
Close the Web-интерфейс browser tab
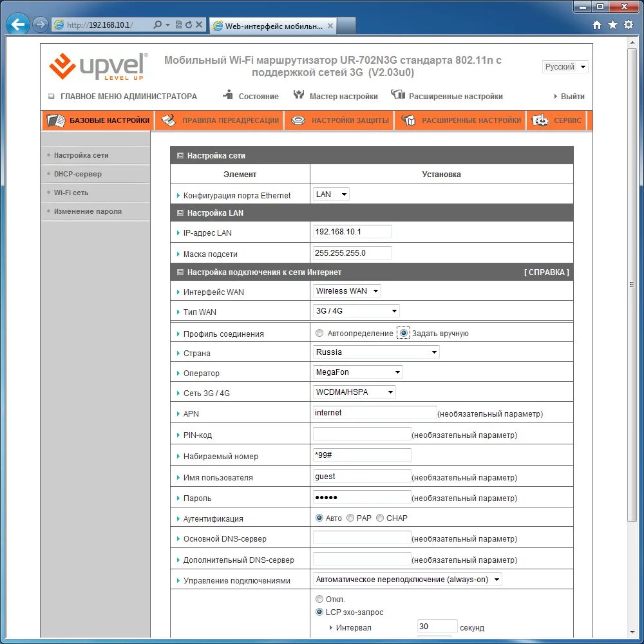point(330,26)
